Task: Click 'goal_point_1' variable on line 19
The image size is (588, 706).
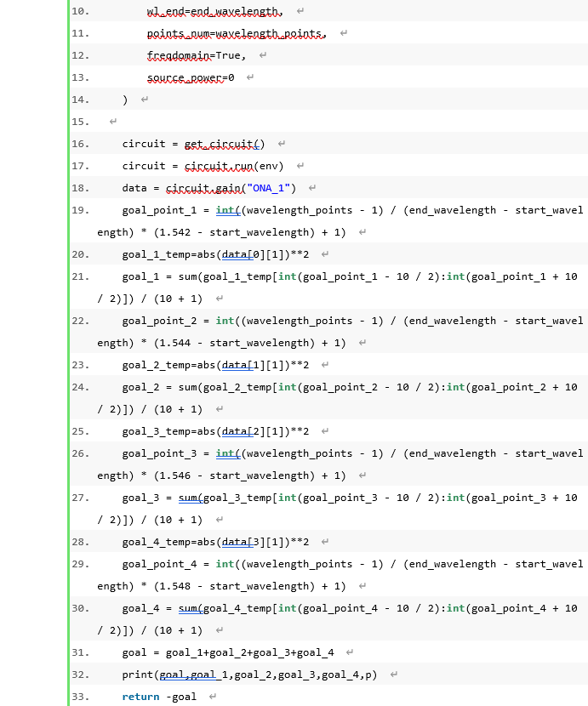Action: pos(159,210)
